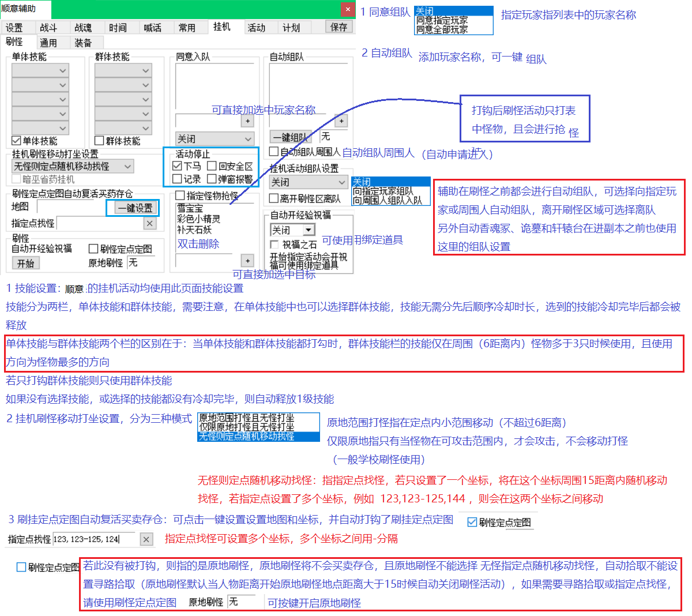Enable 弹窗报警 alert option
This screenshot has width=692, height=616.
pyautogui.click(x=212, y=179)
